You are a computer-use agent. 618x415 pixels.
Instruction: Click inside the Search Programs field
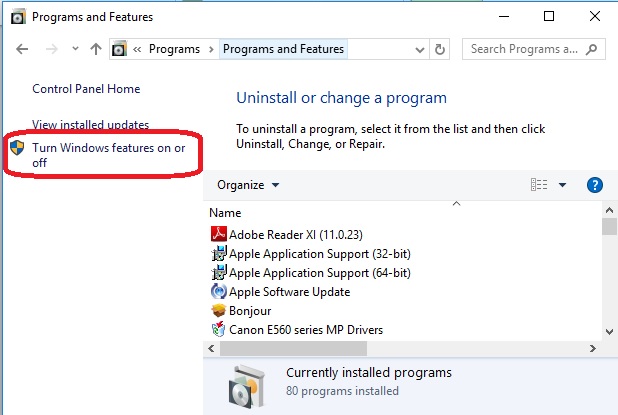coord(523,49)
